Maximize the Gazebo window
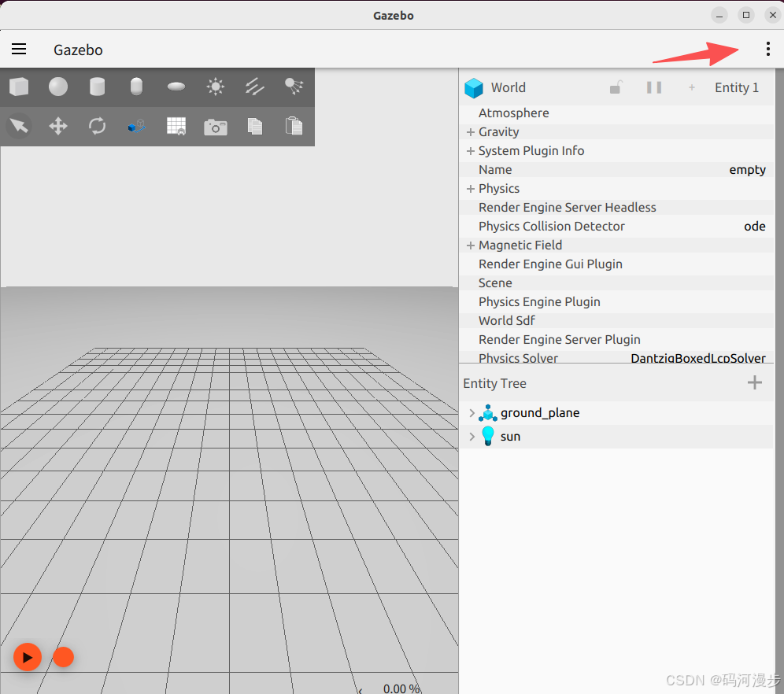This screenshot has width=784, height=694. 745,15
